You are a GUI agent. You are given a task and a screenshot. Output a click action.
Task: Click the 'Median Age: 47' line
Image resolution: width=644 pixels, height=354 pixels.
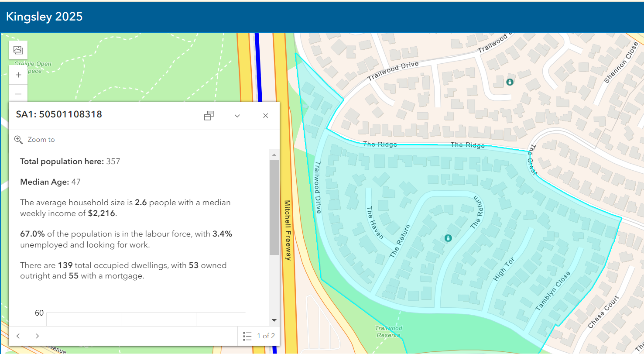(x=50, y=182)
